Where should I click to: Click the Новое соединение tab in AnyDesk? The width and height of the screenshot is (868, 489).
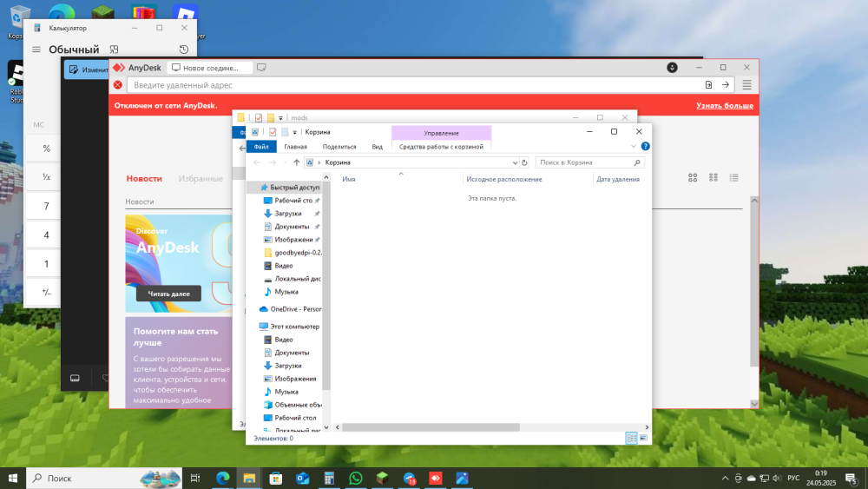(x=210, y=68)
